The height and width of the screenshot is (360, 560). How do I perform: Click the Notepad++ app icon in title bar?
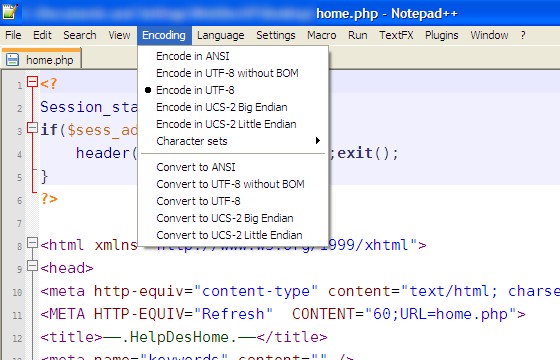9,11
